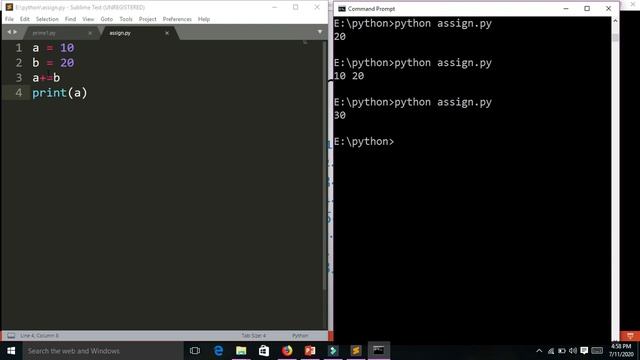Open the File menu in Sublime Text
640x360 pixels.
(9, 19)
